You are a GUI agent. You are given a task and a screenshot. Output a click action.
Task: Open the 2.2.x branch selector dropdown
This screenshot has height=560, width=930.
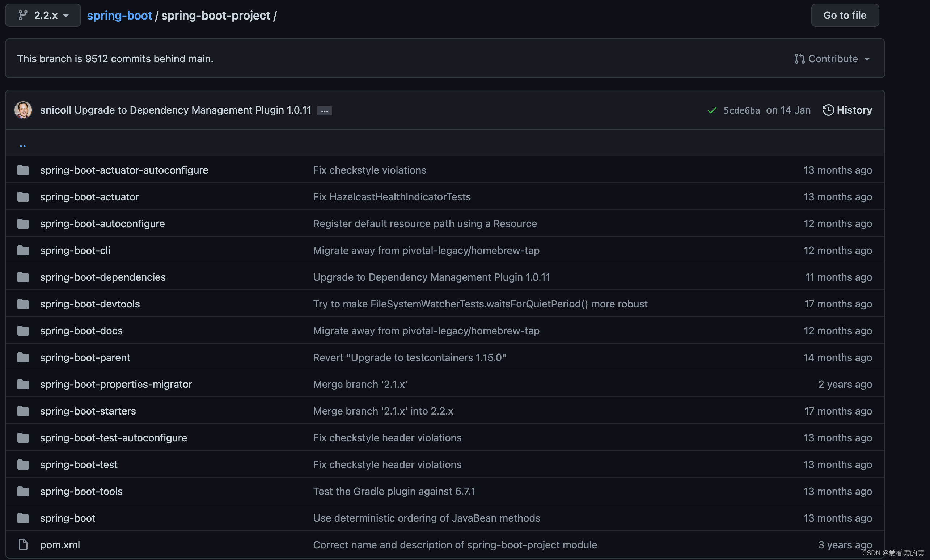43,16
